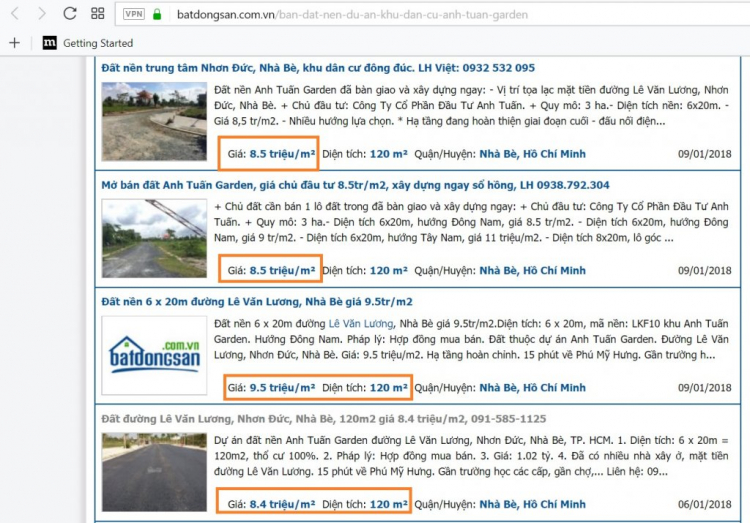Click thumbnail with barrier gate in second listing
Image resolution: width=750 pixels, height=523 pixels.
154,238
